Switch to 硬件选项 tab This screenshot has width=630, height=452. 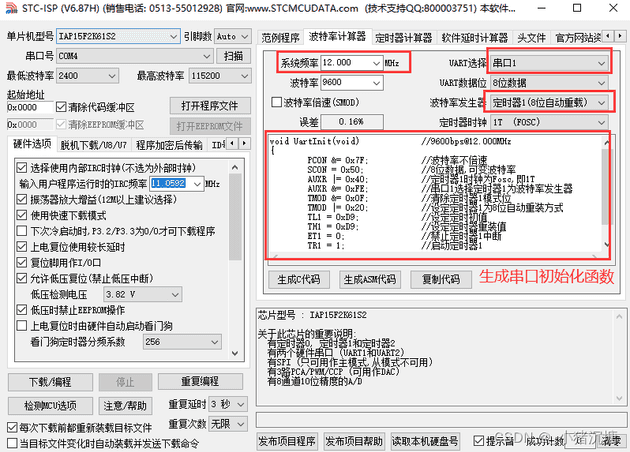pyautogui.click(x=32, y=144)
